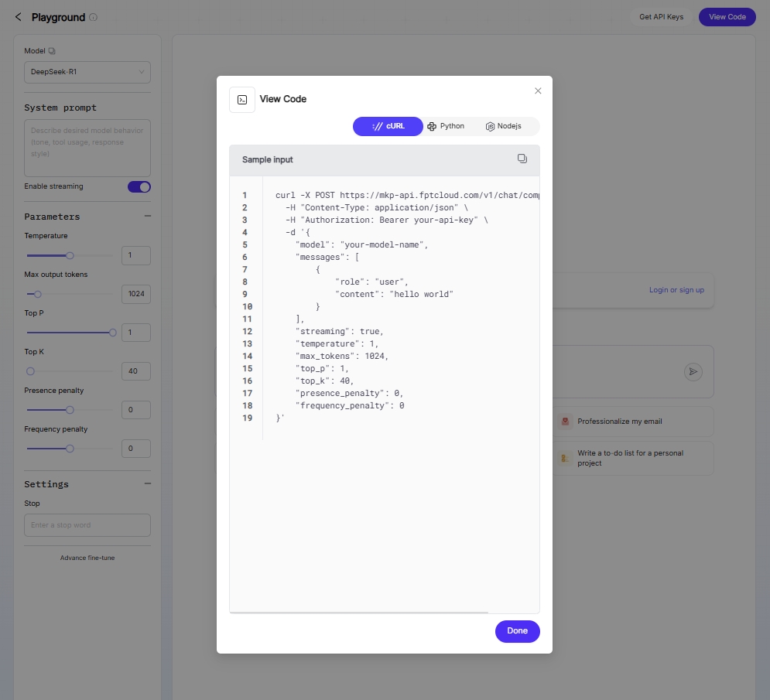Screen dimensions: 770x700
Task: Copy the sample input code
Action: pyautogui.click(x=522, y=159)
